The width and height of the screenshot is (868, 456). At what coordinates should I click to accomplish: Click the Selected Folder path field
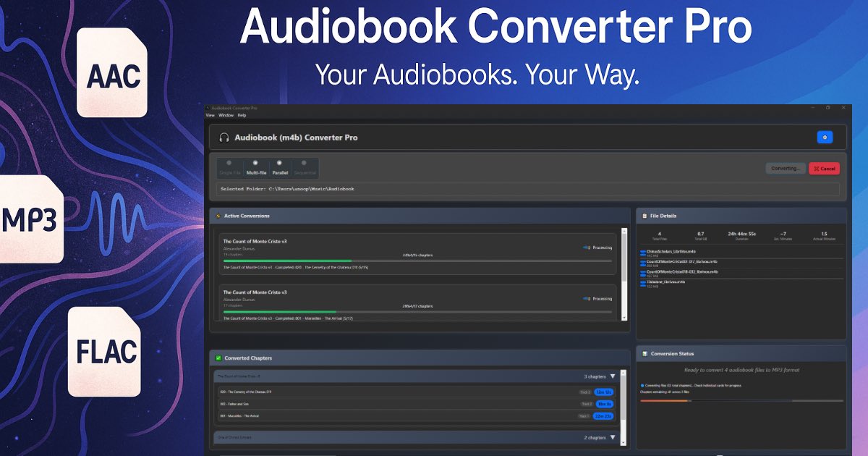(528, 189)
